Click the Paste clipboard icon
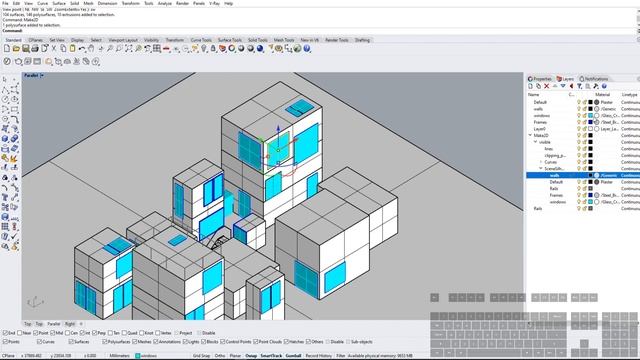This screenshot has width=640, height=360. click(73, 49)
